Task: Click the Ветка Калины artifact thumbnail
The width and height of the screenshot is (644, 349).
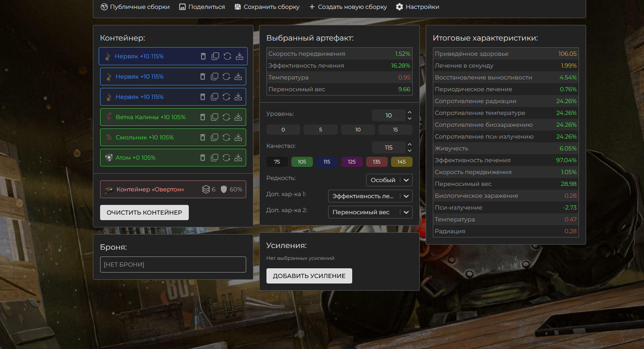Action: click(109, 117)
